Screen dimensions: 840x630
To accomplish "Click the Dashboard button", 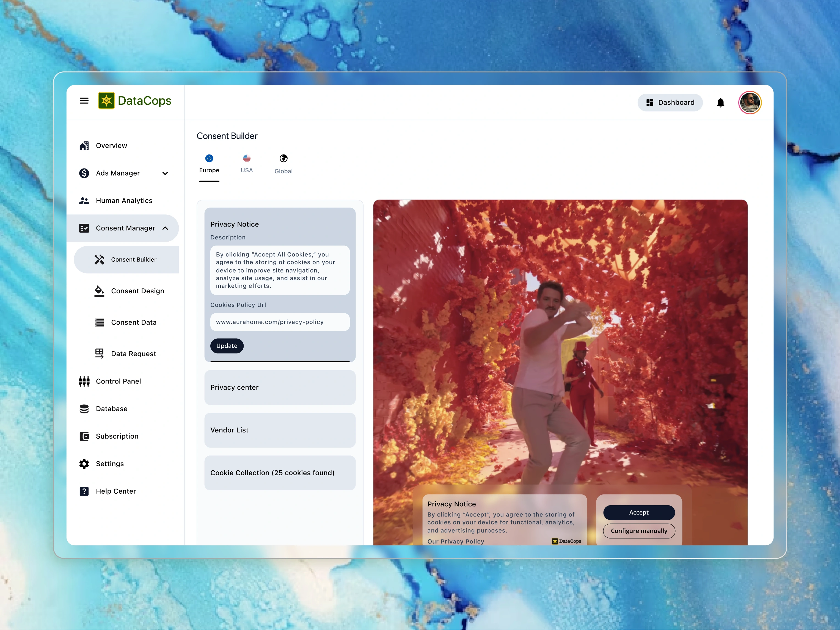I will [x=670, y=103].
